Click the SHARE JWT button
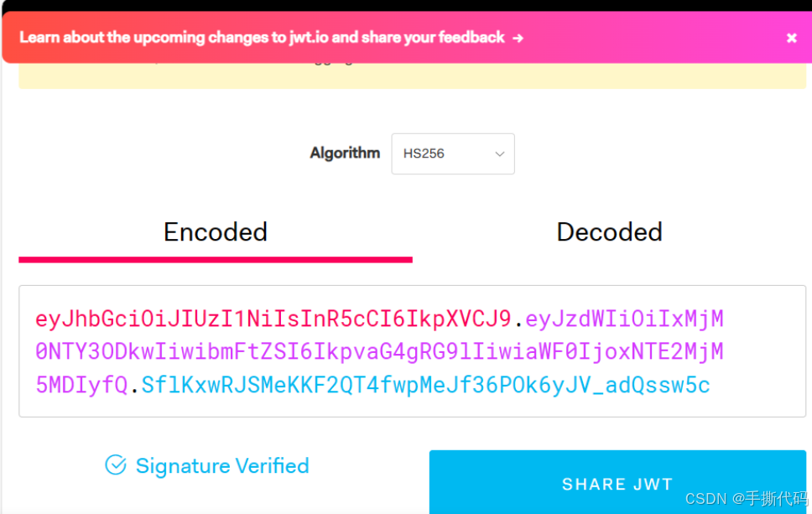 pyautogui.click(x=617, y=482)
